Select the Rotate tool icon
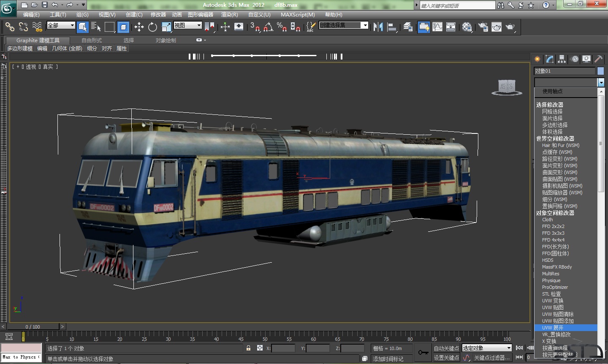The height and width of the screenshot is (364, 608). (152, 27)
